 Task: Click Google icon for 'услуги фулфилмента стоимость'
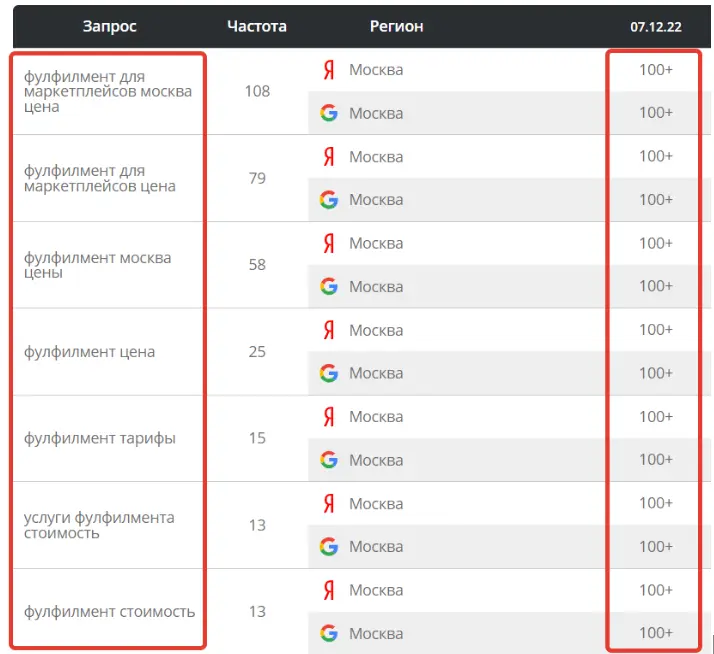click(328, 547)
